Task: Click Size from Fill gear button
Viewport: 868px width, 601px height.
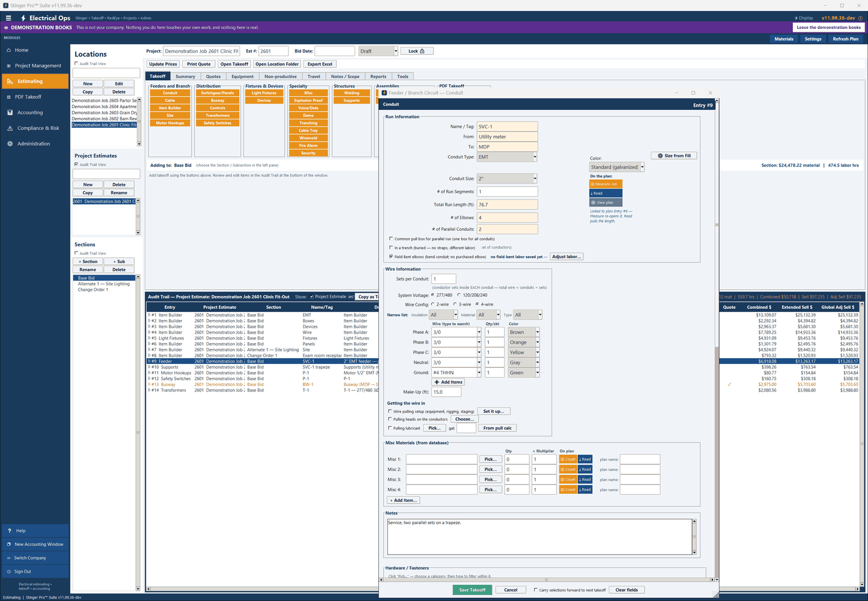Action: (x=674, y=156)
